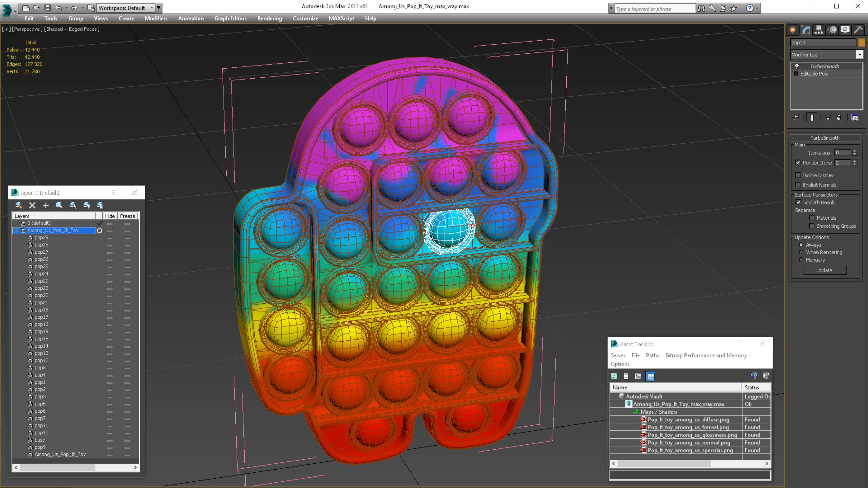Click Refresh icon in Asset Tracking
The height and width of the screenshot is (488, 868).
click(614, 376)
